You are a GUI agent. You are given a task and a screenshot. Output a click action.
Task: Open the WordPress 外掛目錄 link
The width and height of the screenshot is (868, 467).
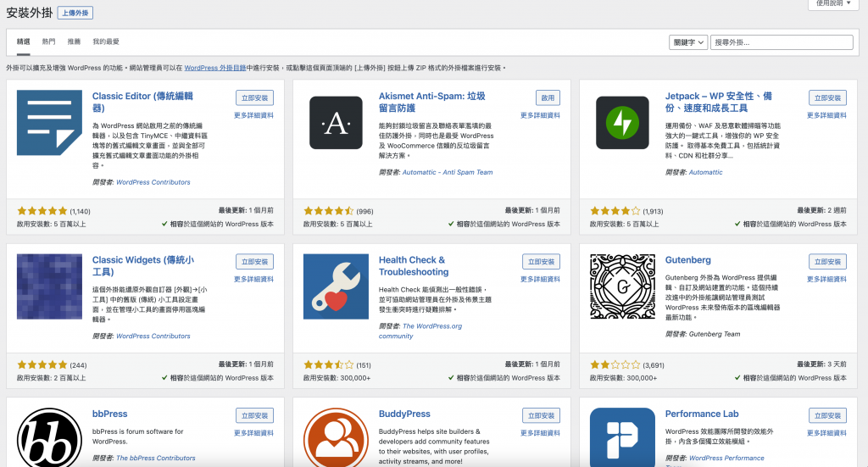214,68
